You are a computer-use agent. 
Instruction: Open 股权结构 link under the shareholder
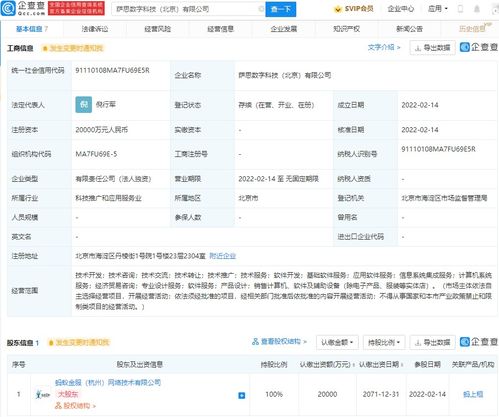[75, 406]
